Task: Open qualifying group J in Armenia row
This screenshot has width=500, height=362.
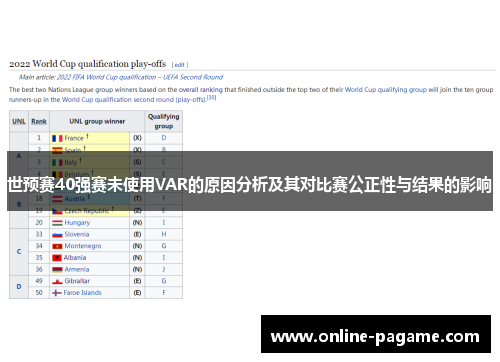Action: click(164, 269)
